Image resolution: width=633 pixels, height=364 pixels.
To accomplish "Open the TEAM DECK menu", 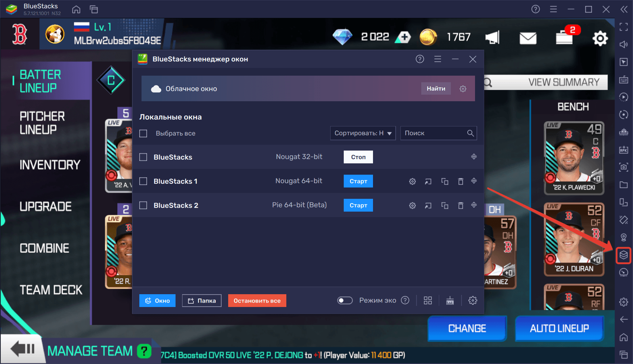I will click(51, 290).
